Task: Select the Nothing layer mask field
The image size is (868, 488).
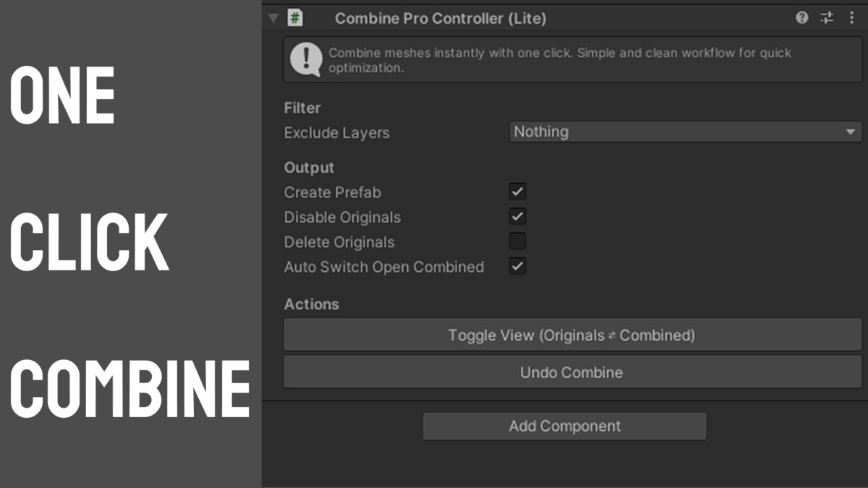Action: pos(651,132)
